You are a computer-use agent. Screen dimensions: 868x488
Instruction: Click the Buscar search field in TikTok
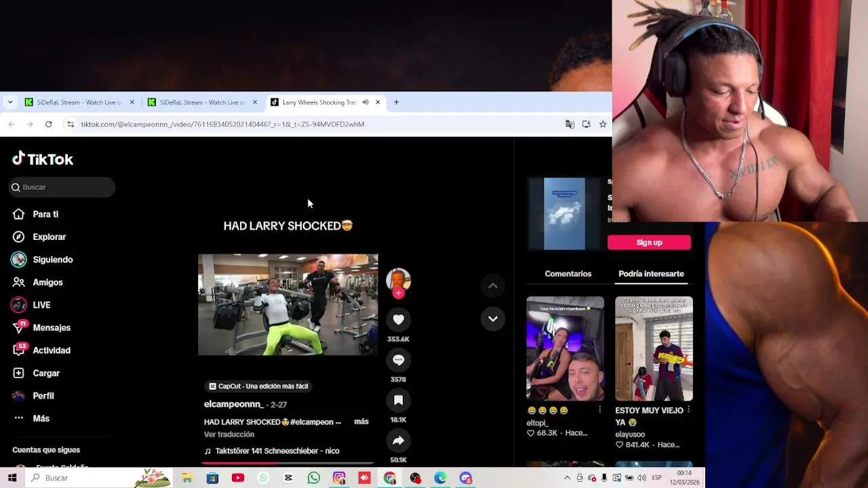point(62,187)
